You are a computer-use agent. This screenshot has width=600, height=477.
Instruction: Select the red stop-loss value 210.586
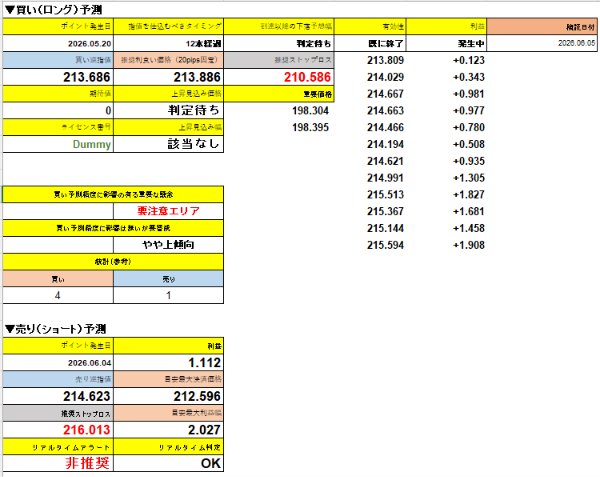click(x=279, y=77)
